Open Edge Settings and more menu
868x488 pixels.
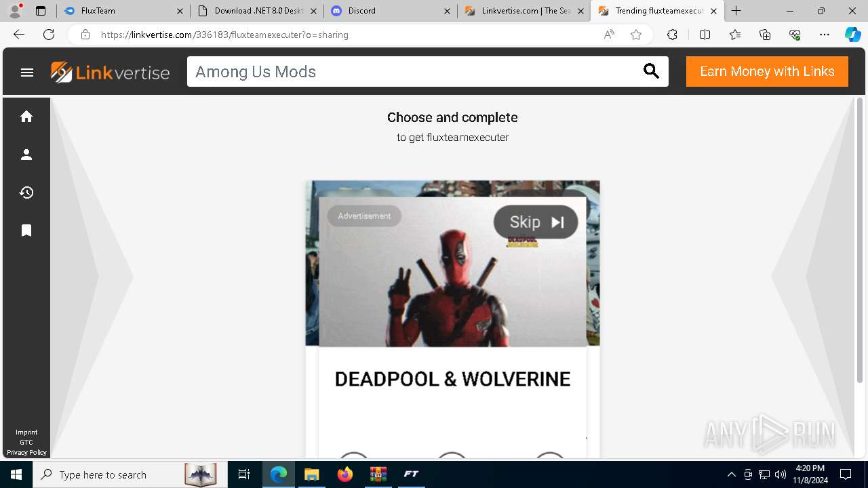(x=825, y=35)
